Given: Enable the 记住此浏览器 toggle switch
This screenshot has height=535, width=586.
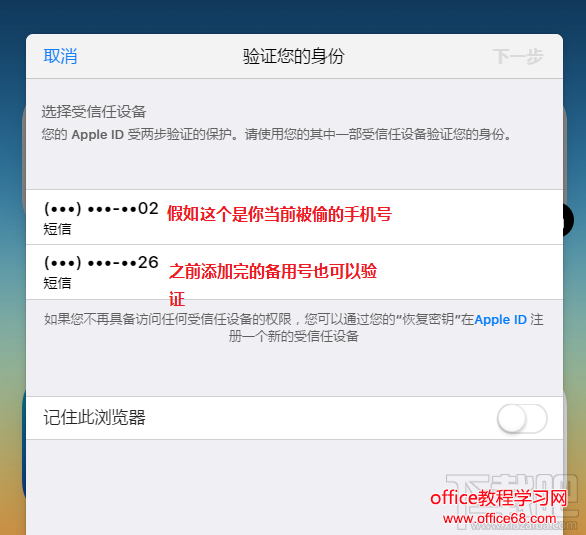Looking at the screenshot, I should [x=522, y=418].
